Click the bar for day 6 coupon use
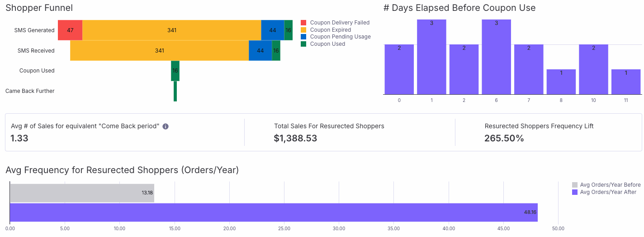644x237 pixels. (x=496, y=57)
